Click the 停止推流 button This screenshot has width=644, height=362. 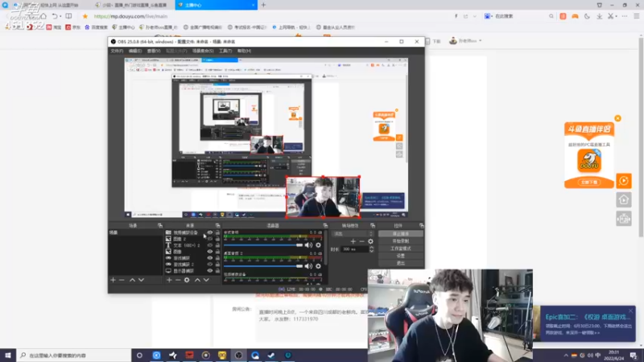pyautogui.click(x=400, y=233)
